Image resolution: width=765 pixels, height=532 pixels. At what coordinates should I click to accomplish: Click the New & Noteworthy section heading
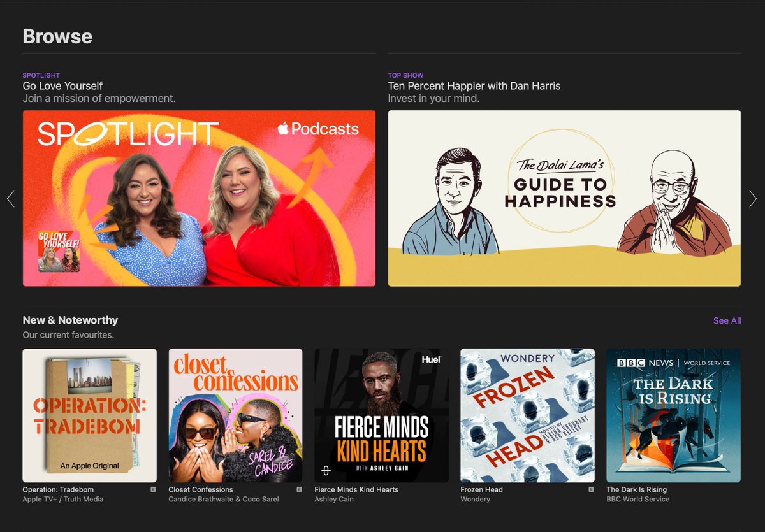70,320
